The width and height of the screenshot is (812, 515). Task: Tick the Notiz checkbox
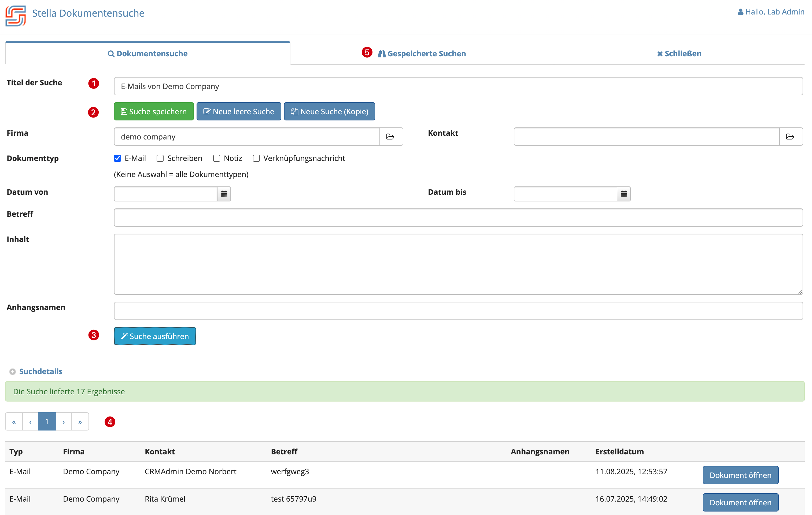tap(216, 158)
